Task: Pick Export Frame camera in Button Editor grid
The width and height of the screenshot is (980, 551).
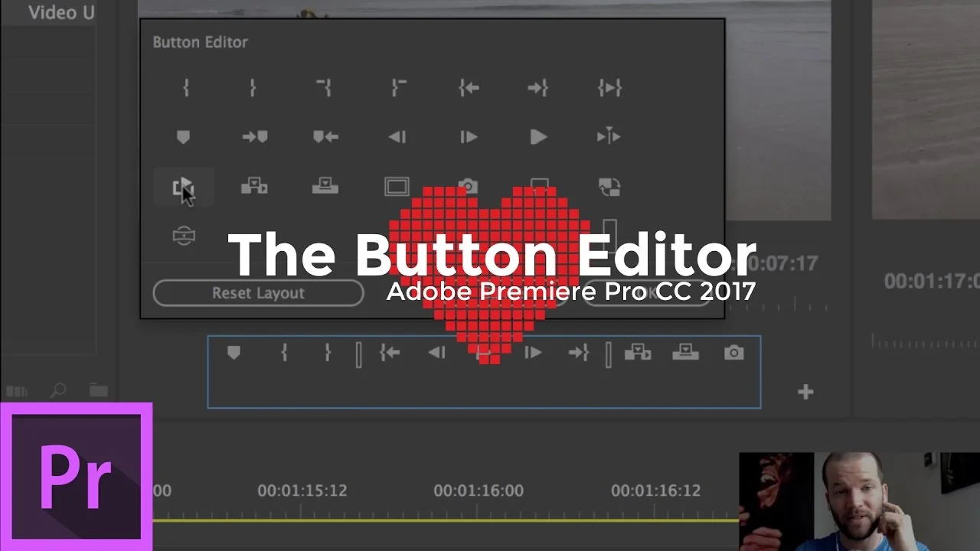Action: (468, 186)
